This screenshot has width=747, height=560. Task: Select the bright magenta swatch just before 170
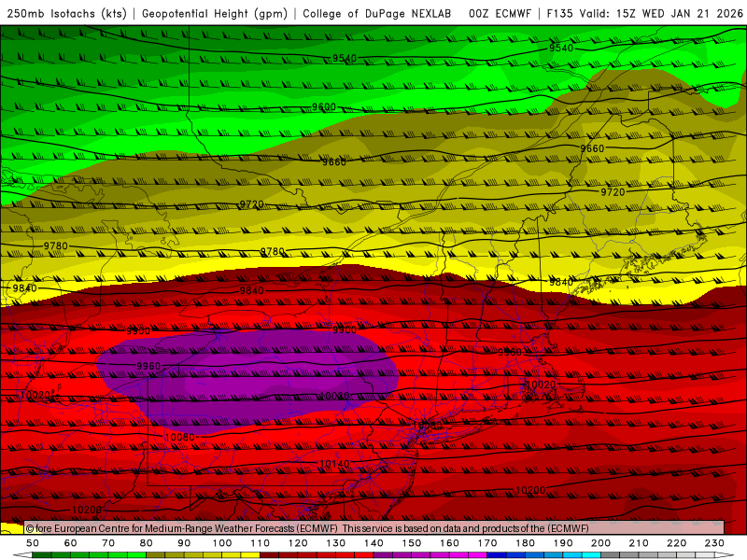click(478, 555)
